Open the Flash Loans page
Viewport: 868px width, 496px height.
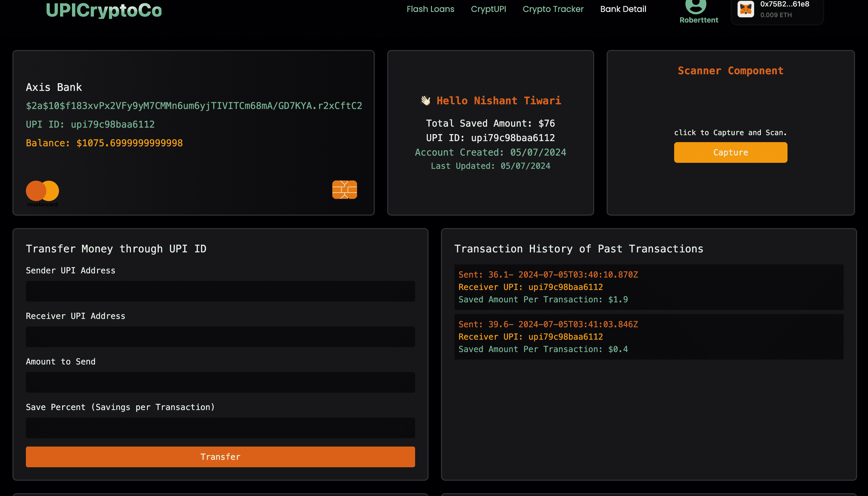pyautogui.click(x=430, y=9)
